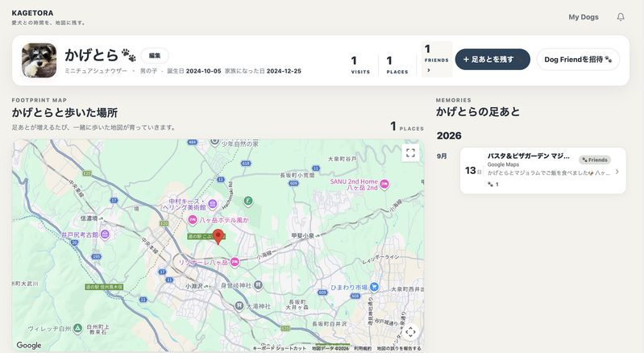Open かげとら's profile photo
644x353 pixels.
pos(39,60)
